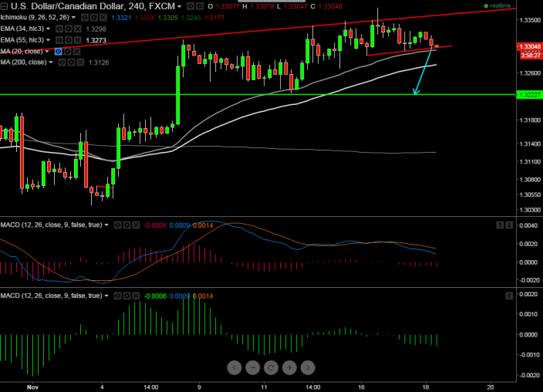Click the Nov label on the time axis
This screenshot has width=543, height=392.
click(x=32, y=387)
